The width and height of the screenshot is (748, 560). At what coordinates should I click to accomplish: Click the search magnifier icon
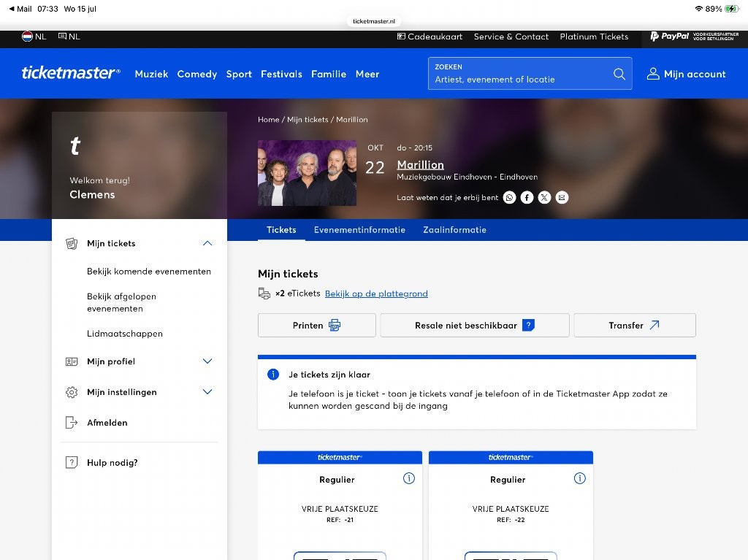coord(619,74)
